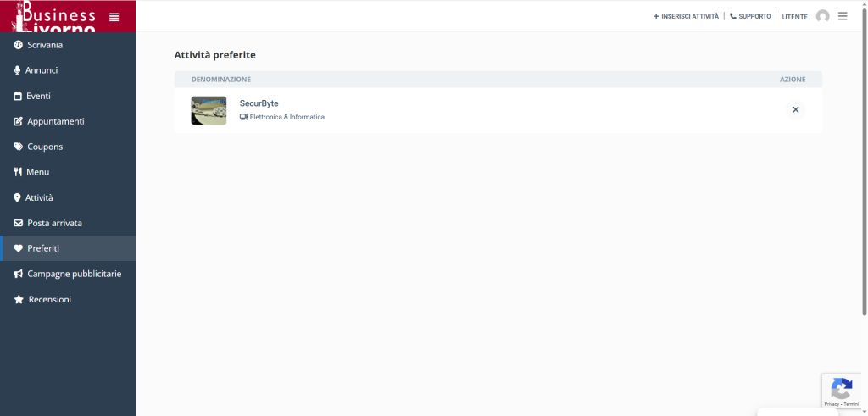Click the Attività map pin icon
868x416 pixels.
click(17, 197)
